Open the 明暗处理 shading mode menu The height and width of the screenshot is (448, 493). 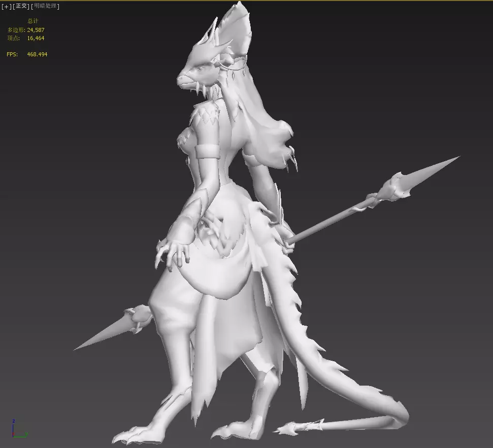[x=45, y=6]
